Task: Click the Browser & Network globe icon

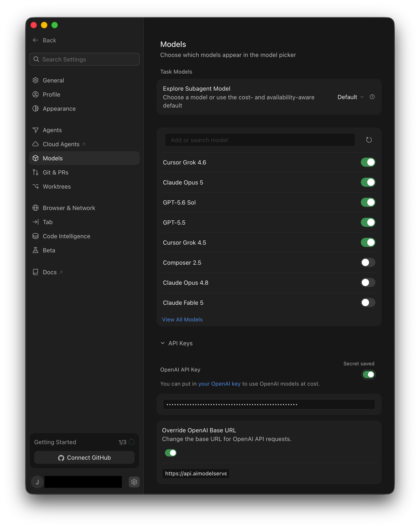Action: pos(35,208)
